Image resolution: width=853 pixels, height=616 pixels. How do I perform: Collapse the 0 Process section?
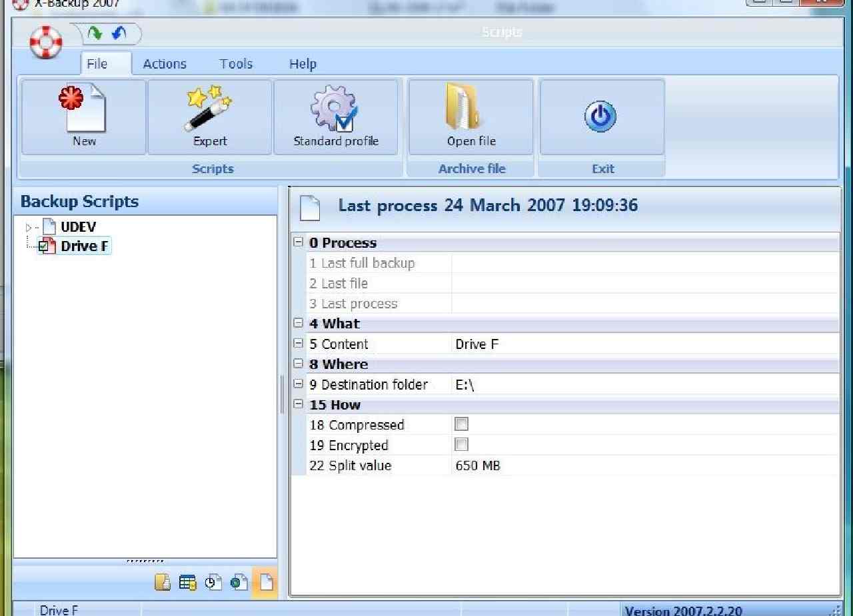click(299, 242)
